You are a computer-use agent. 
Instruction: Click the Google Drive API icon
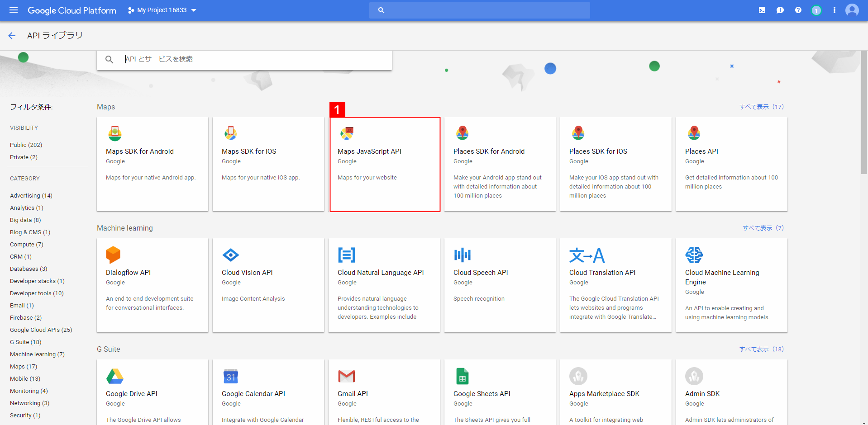click(x=115, y=376)
